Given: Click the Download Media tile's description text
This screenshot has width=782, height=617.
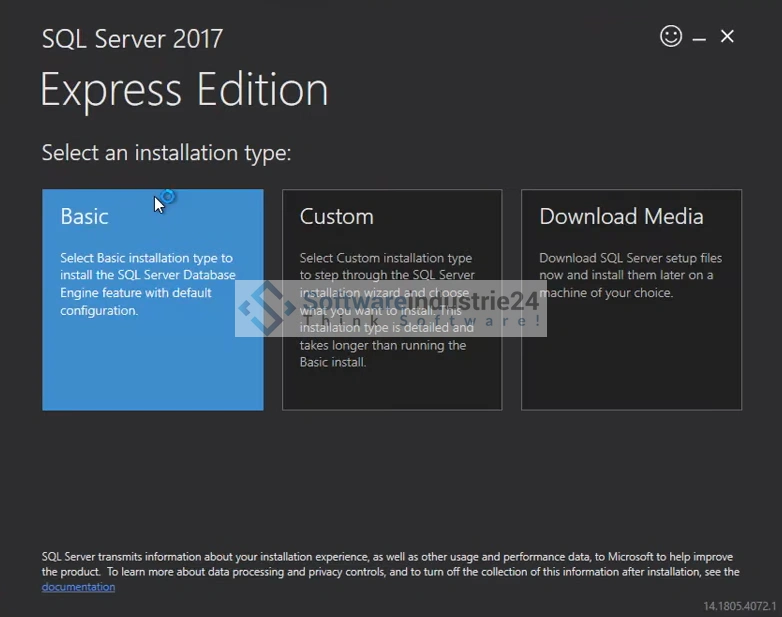Looking at the screenshot, I should pos(630,275).
